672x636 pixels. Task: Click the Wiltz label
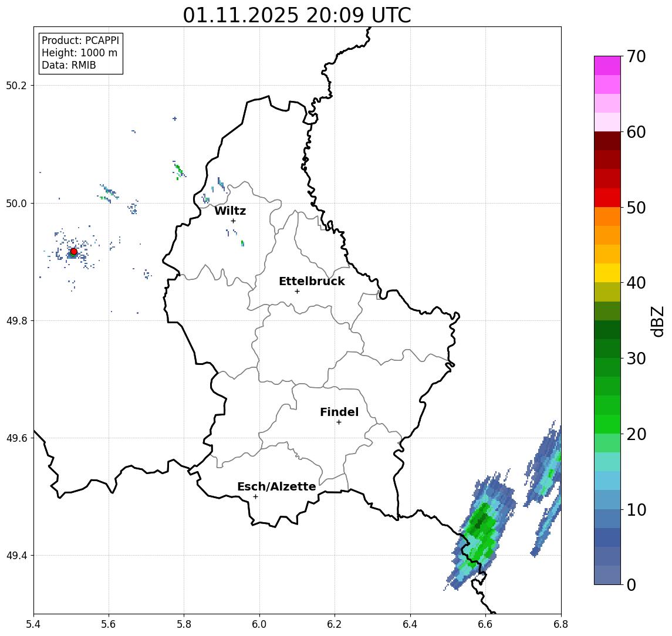point(230,211)
